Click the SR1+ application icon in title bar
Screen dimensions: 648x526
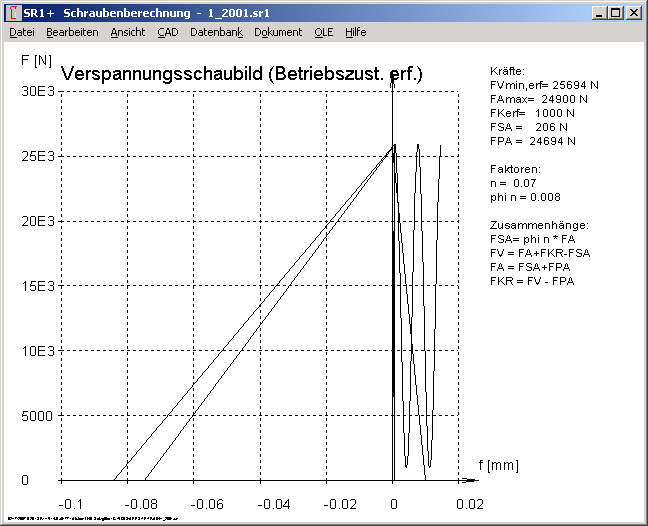[12, 13]
